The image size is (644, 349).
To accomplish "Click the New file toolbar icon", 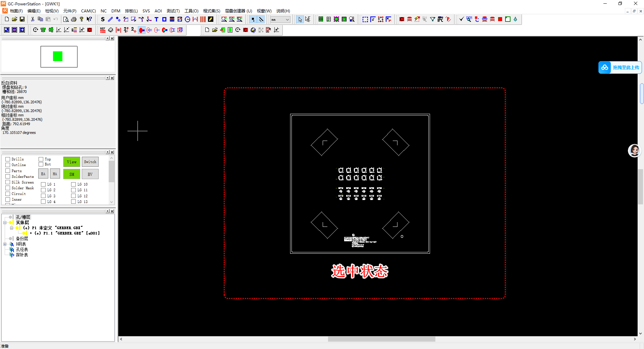I will click(x=7, y=19).
